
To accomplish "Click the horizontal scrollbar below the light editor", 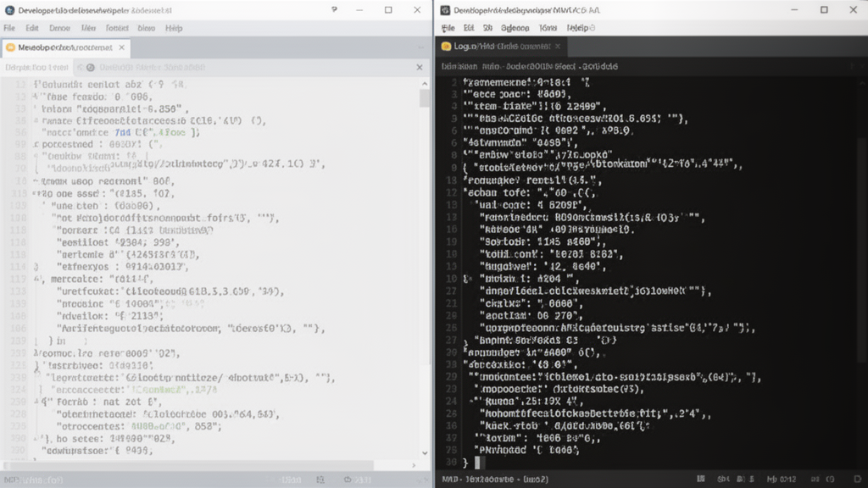I will point(186,465).
